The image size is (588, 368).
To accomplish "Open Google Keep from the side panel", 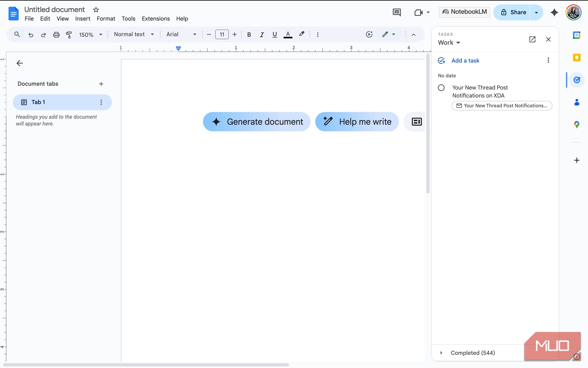I will click(x=576, y=58).
